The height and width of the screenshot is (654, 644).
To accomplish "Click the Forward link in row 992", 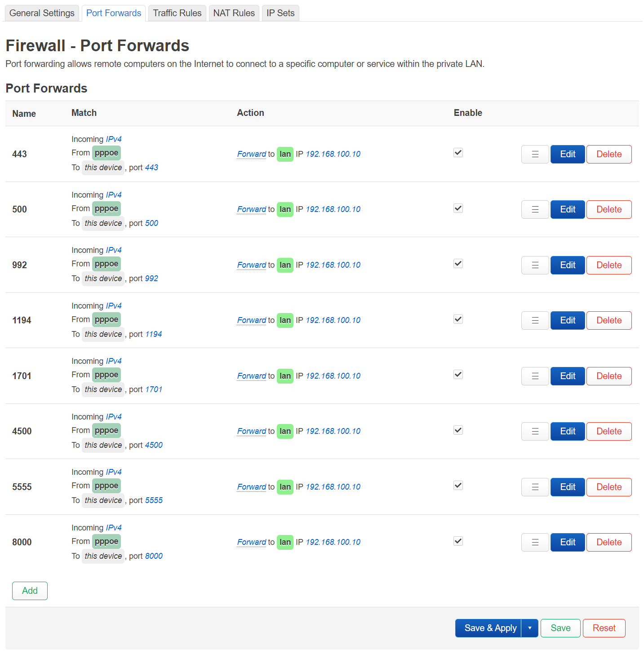I will pyautogui.click(x=252, y=265).
